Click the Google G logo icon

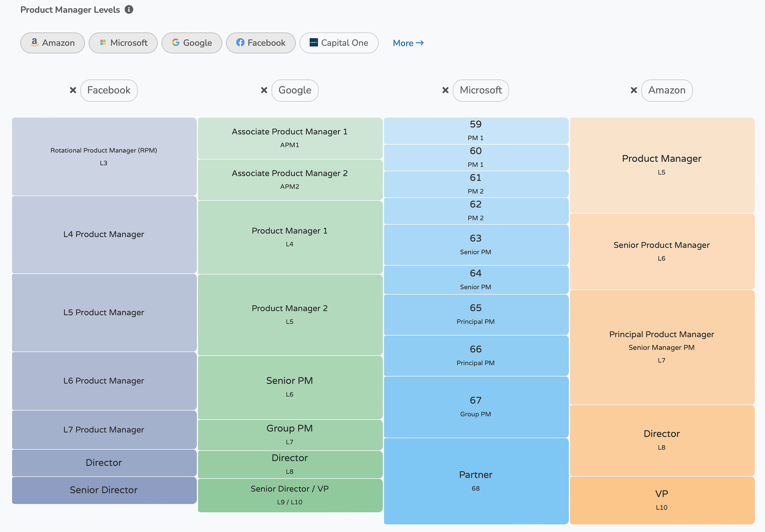point(176,43)
